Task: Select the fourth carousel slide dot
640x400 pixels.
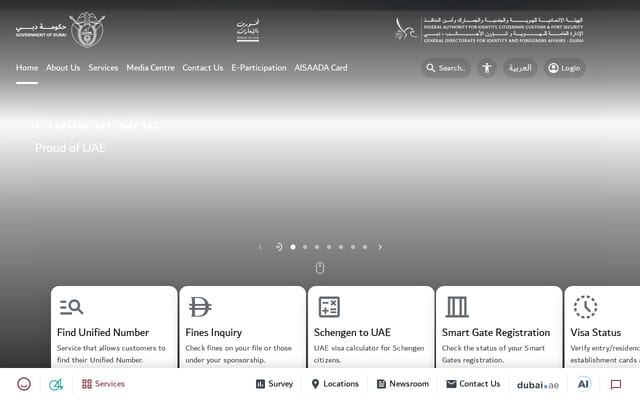Action: (x=329, y=247)
